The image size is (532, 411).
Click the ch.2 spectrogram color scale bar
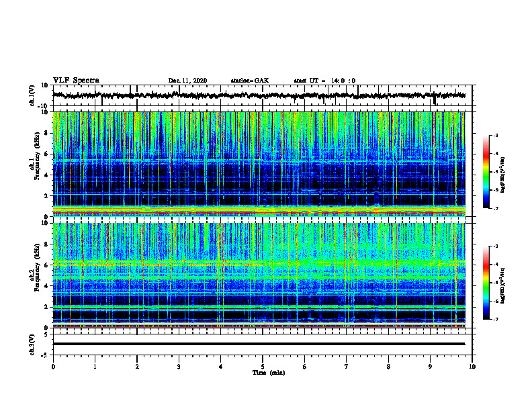(486, 283)
